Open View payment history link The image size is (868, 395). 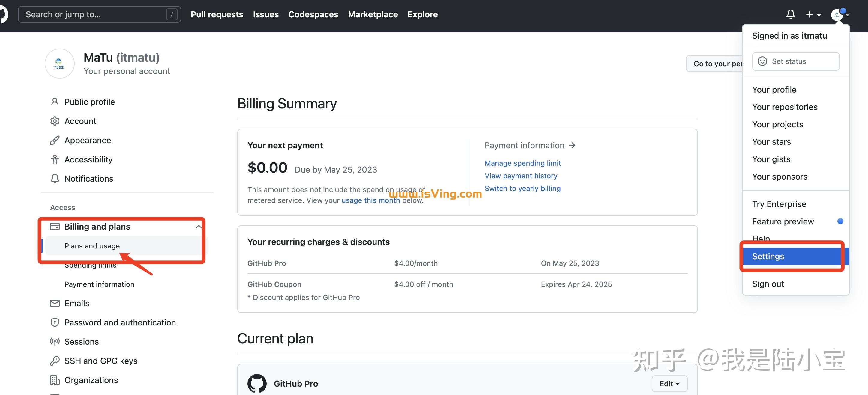pos(521,175)
